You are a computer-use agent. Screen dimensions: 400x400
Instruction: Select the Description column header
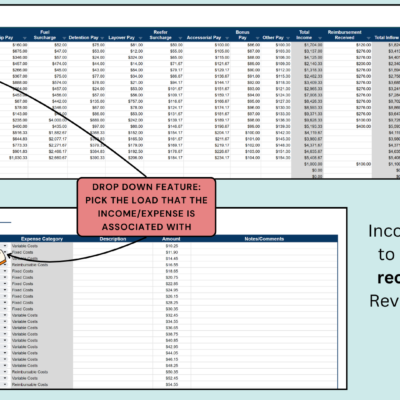(x=113, y=239)
